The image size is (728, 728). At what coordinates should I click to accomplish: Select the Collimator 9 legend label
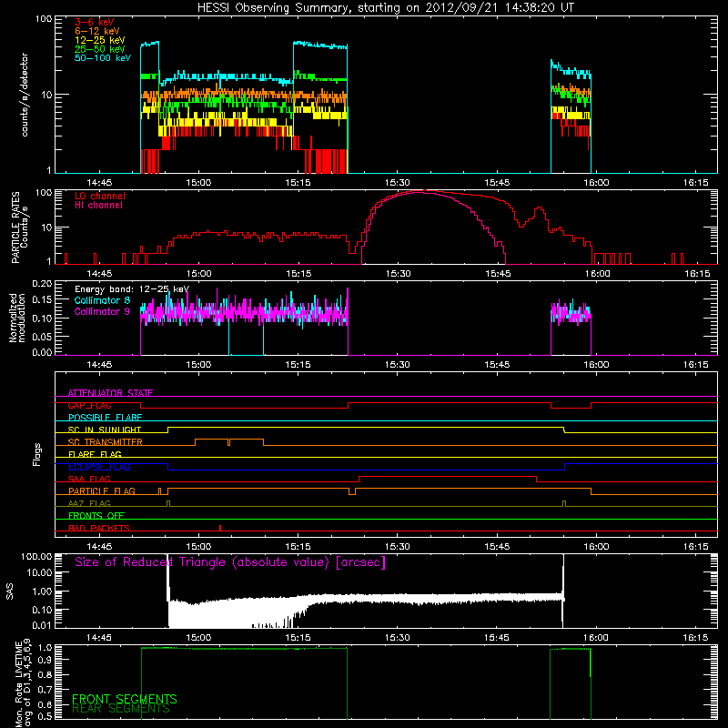tap(102, 311)
